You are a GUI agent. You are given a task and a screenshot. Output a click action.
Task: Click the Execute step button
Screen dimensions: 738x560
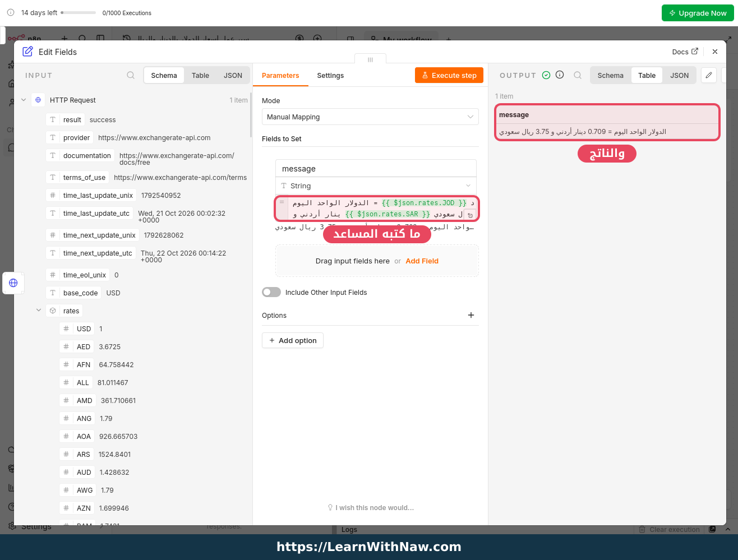click(449, 75)
